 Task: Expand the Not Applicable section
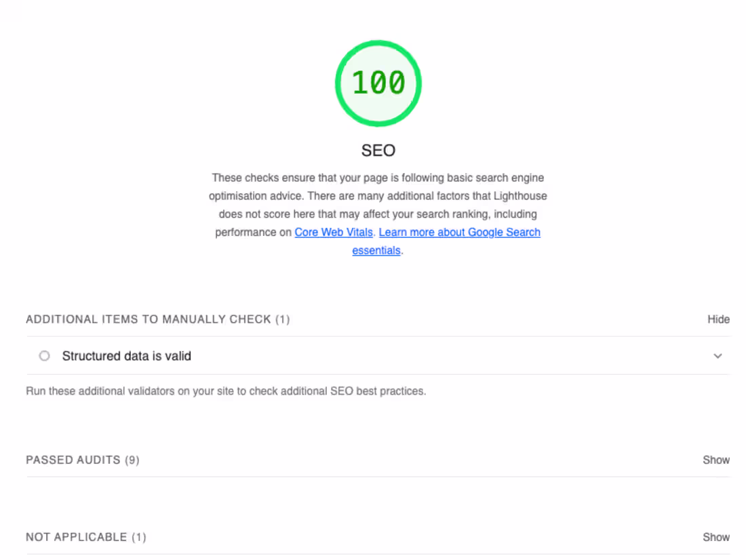(716, 536)
